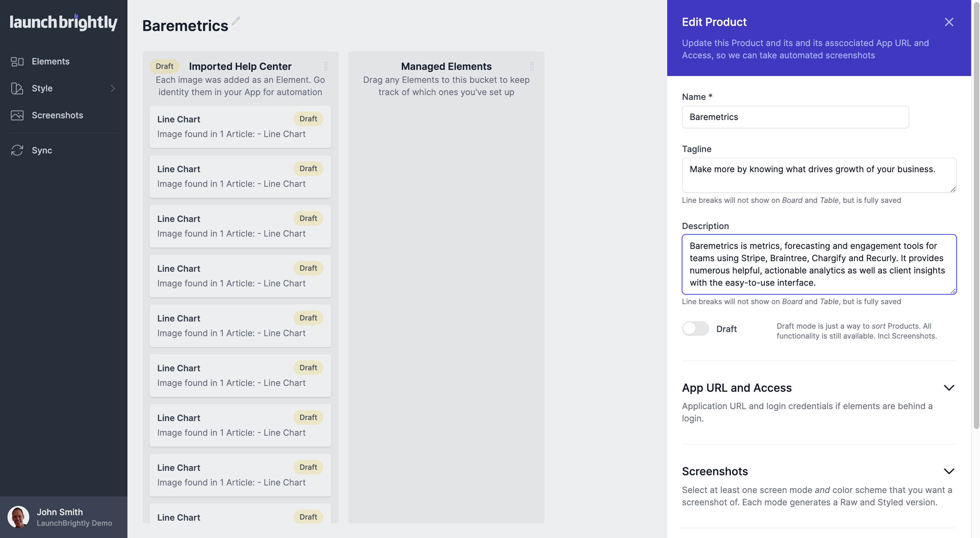The image size is (980, 538).
Task: Click the Managed Elements column title
Action: pyautogui.click(x=446, y=66)
